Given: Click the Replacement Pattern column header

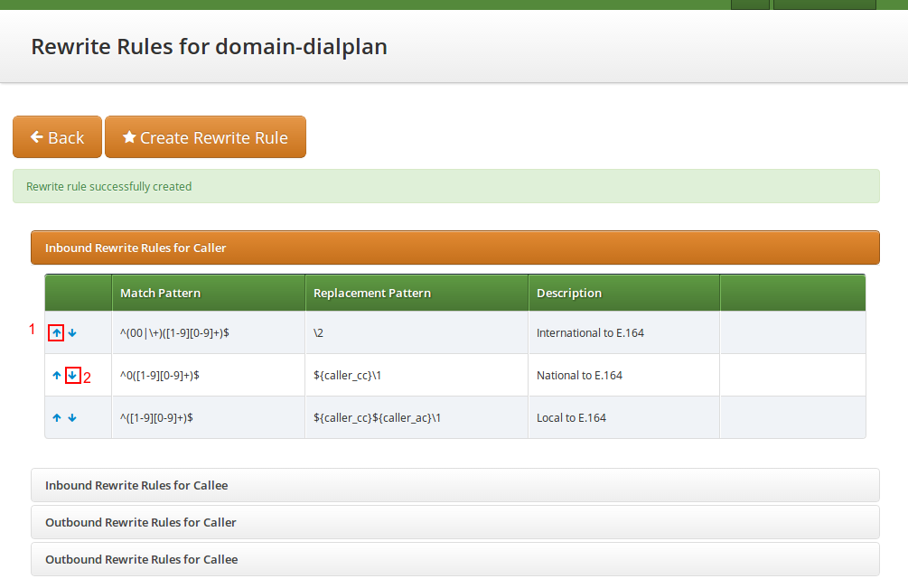Looking at the screenshot, I should pyautogui.click(x=372, y=293).
